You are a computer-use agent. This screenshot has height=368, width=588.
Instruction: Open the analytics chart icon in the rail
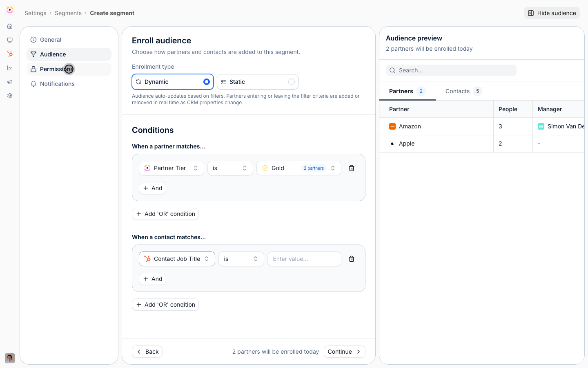click(x=10, y=68)
